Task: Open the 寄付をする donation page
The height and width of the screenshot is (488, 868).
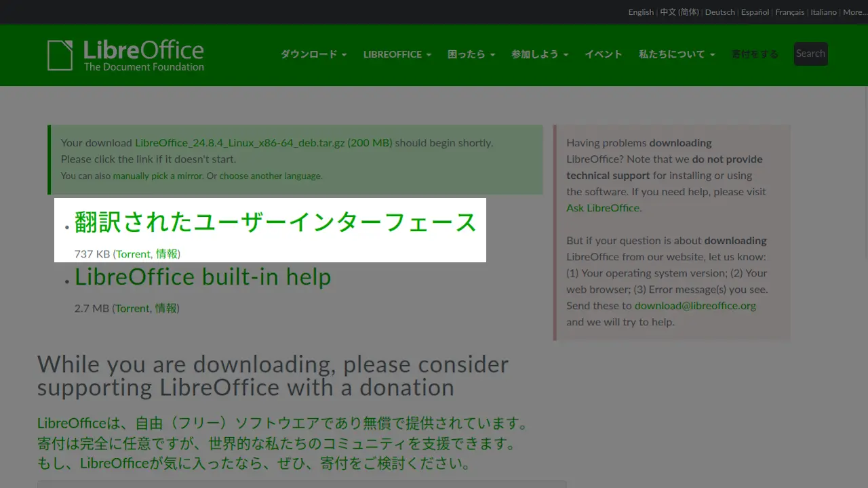Action: click(x=754, y=54)
